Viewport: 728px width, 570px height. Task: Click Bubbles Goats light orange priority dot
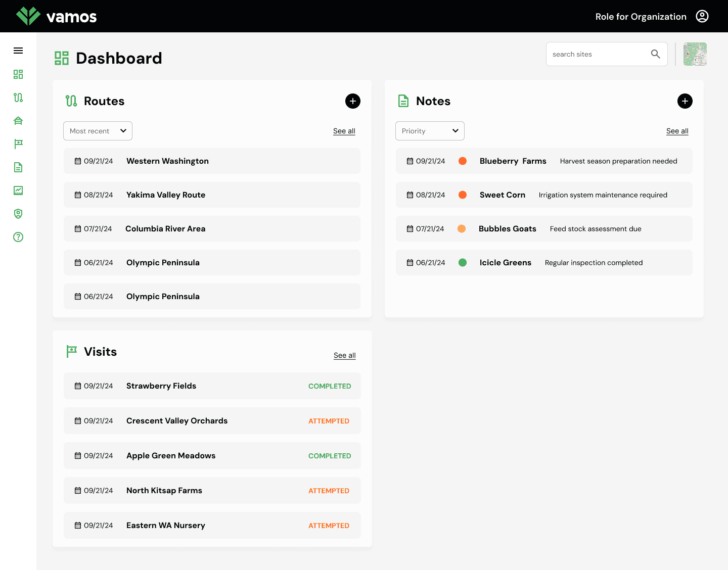(x=462, y=229)
